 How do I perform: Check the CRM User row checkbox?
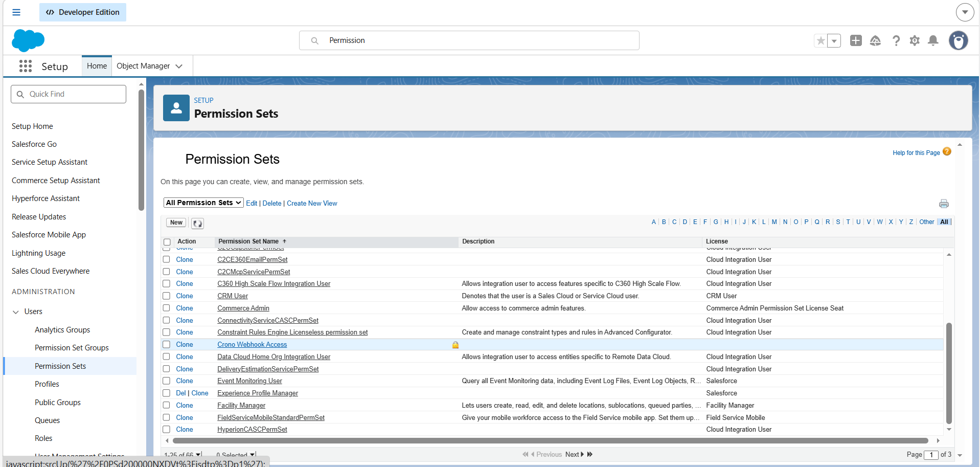point(167,296)
